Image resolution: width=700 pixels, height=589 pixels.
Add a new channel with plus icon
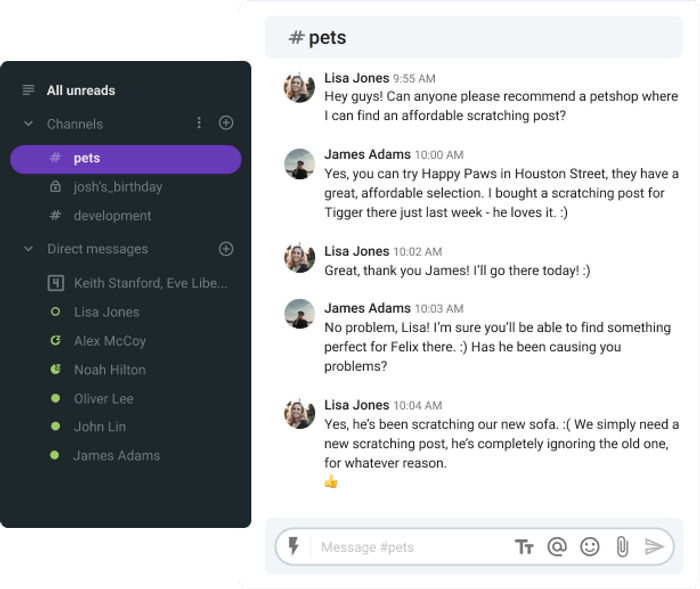tap(226, 123)
